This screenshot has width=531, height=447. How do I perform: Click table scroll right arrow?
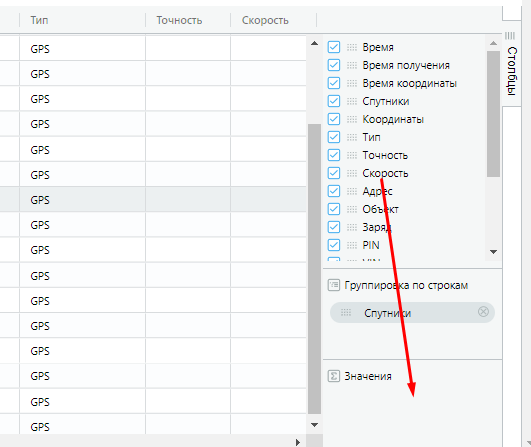298,442
